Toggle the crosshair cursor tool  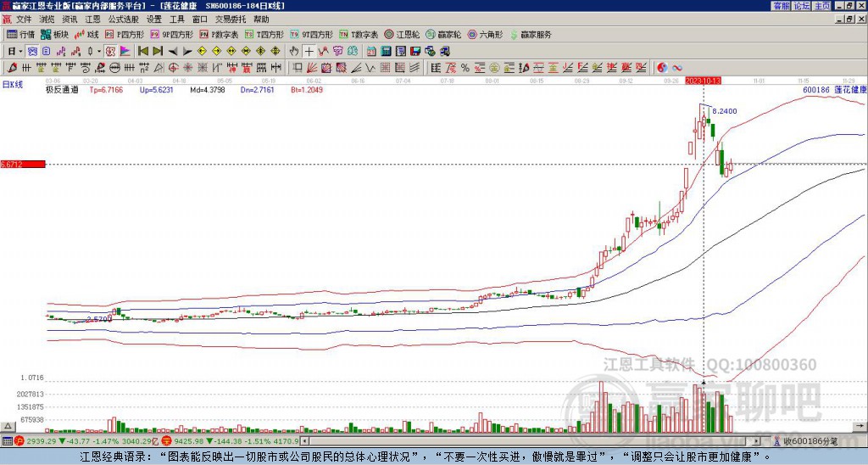[x=309, y=52]
